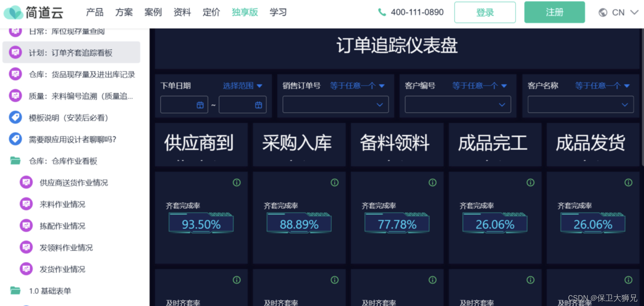Click the 93.50% completion rate gauge

tap(201, 223)
